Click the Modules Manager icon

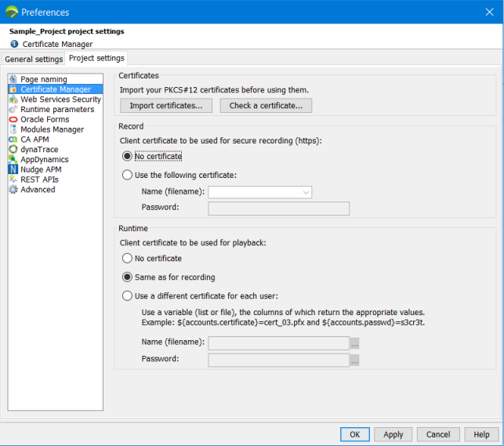[x=13, y=129]
